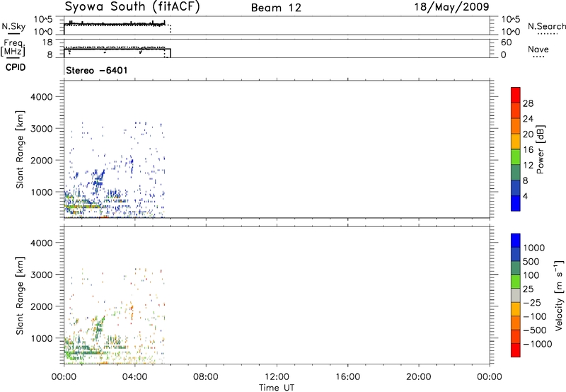
Task: Click the Velocity color bar 25–100 light green segment
Action: click(x=516, y=282)
